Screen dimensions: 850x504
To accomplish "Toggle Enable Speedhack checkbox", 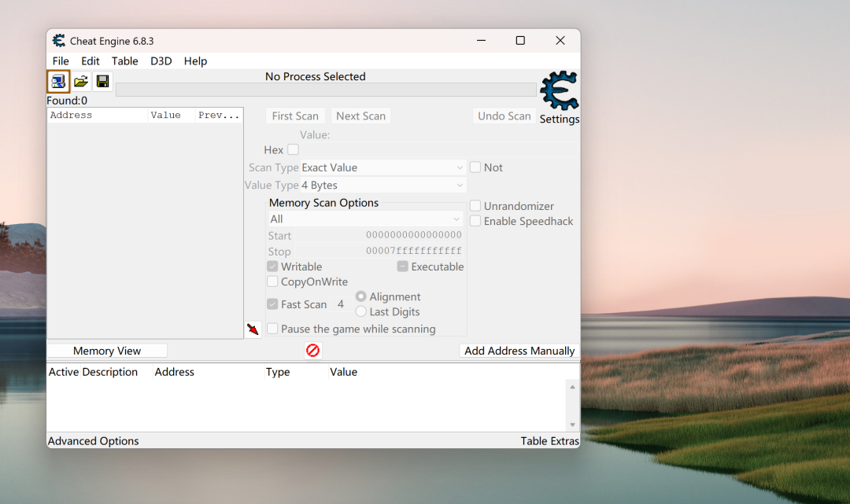I will (x=475, y=221).
